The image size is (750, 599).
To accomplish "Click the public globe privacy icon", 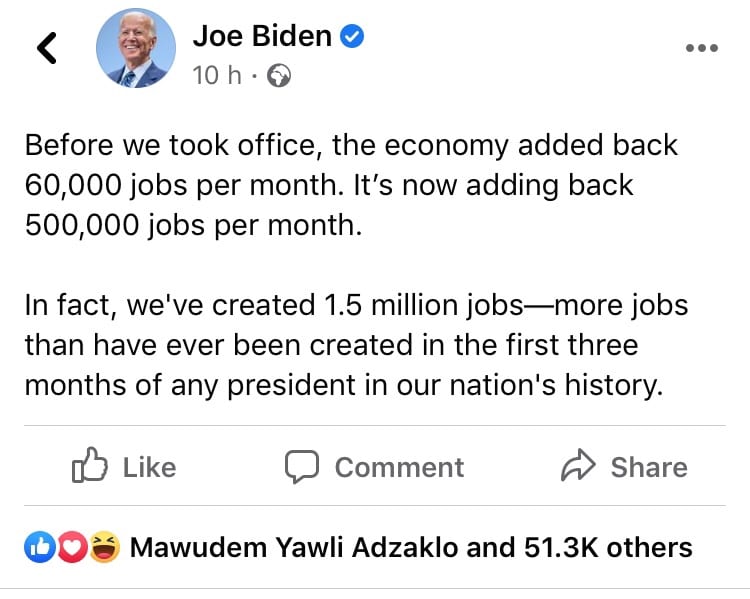I will pyautogui.click(x=278, y=76).
